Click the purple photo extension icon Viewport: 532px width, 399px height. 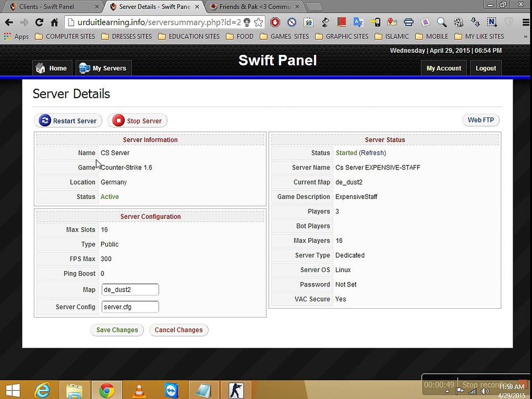tap(425, 22)
